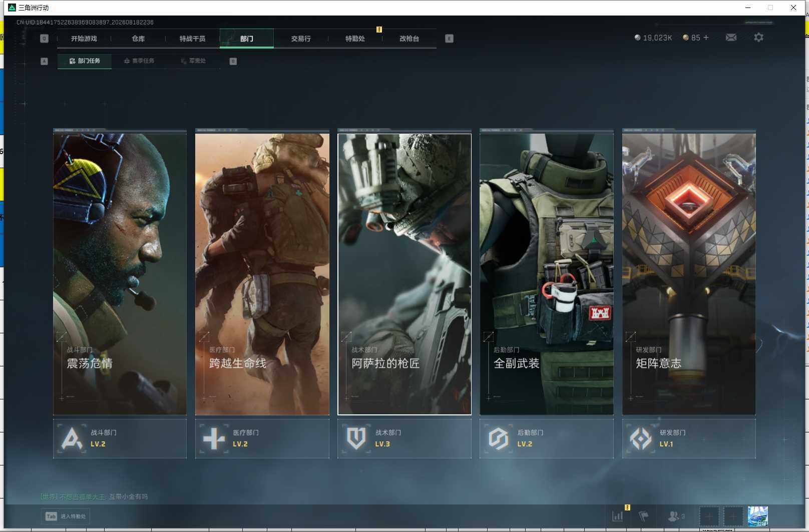Minimize the 三角洲行动 window
809x532 pixels.
(748, 8)
